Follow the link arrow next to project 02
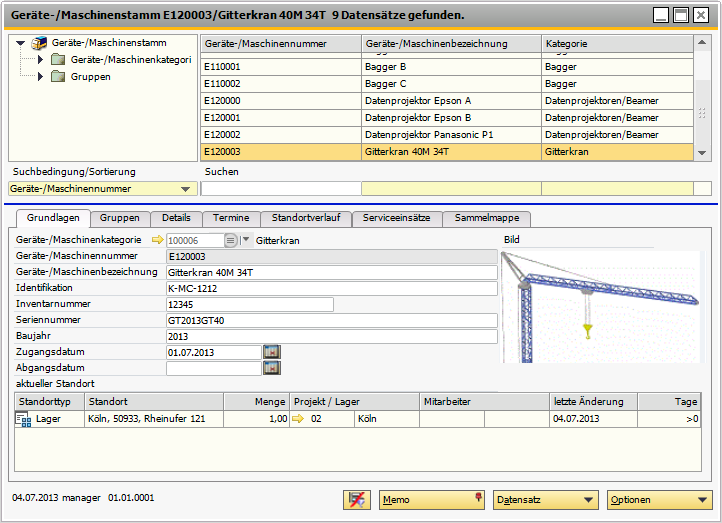The image size is (722, 523). pyautogui.click(x=298, y=419)
